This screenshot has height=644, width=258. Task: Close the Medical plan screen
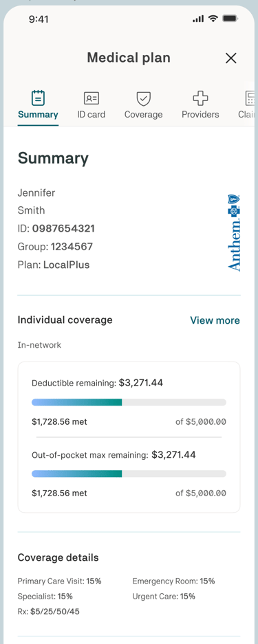231,58
